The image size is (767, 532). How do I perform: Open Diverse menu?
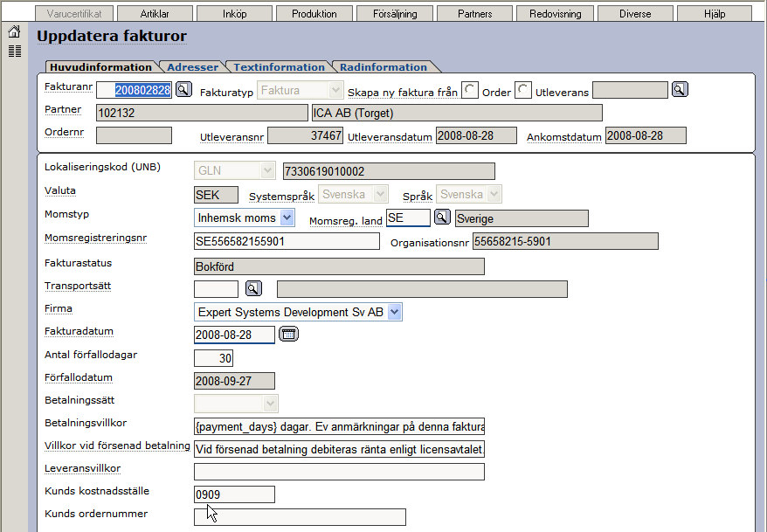point(635,14)
